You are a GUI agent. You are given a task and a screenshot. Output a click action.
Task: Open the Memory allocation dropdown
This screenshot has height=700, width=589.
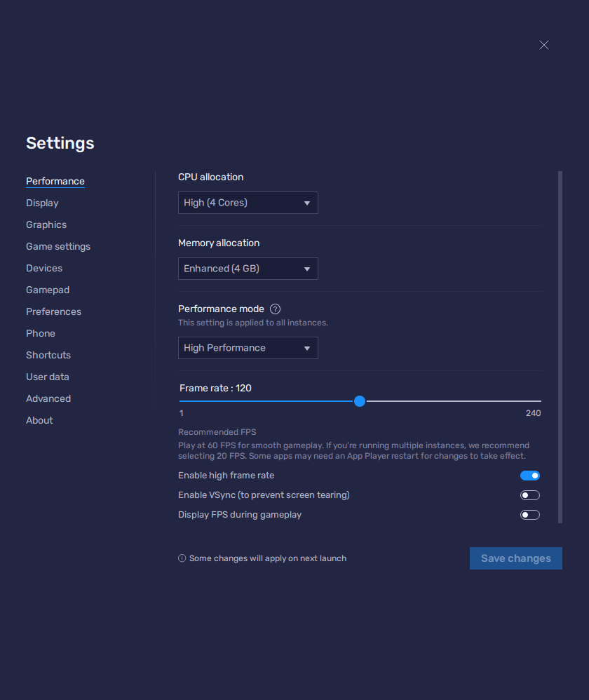pyautogui.click(x=248, y=269)
